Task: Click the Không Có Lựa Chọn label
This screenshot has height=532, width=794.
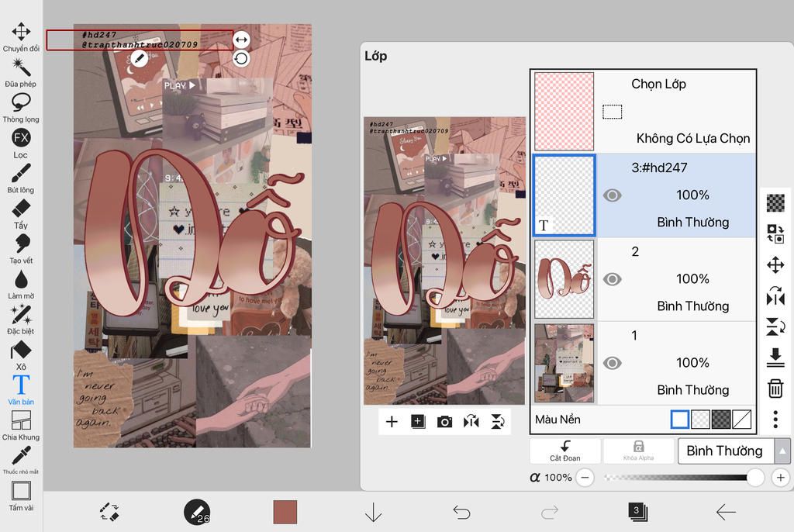Action: click(692, 138)
